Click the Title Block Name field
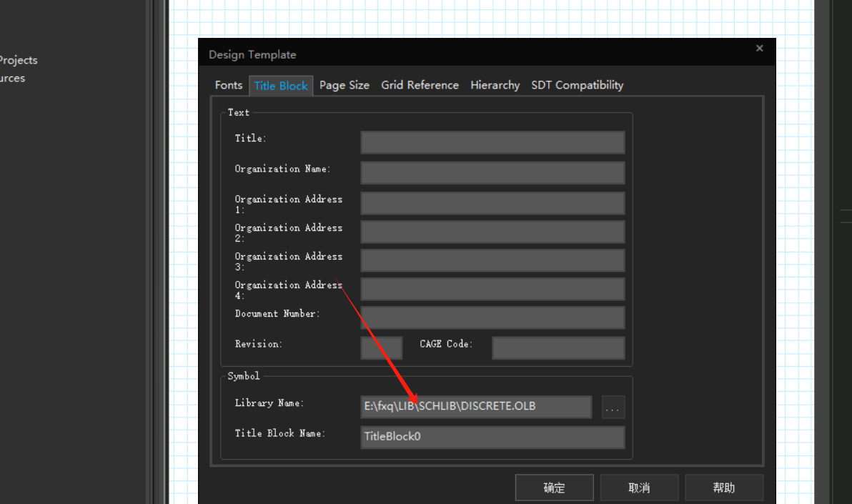Image resolution: width=852 pixels, height=504 pixels. tap(492, 437)
